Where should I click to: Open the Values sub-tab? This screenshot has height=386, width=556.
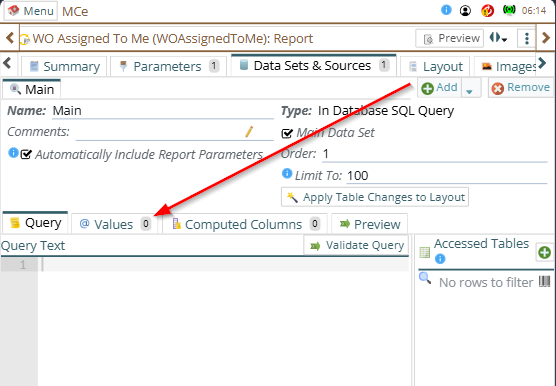tap(115, 224)
